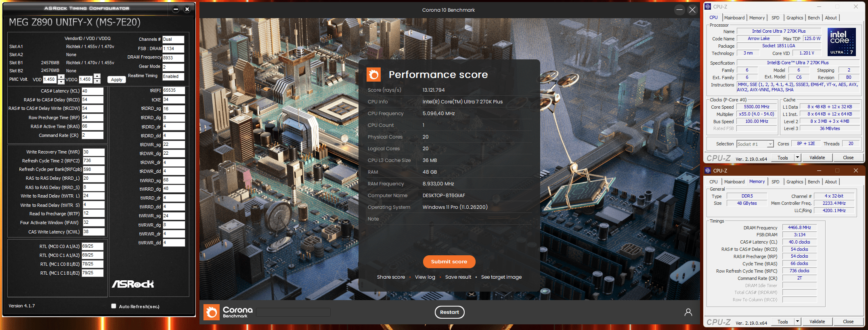
Task: Click the Write Recovery Time (tWR) field
Action: click(94, 152)
